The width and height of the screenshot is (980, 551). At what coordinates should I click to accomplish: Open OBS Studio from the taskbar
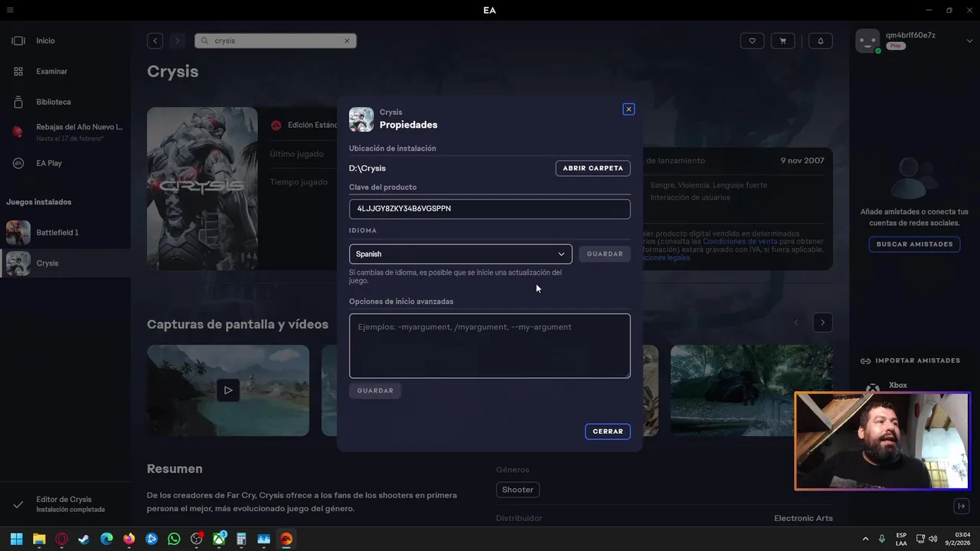[x=197, y=540]
